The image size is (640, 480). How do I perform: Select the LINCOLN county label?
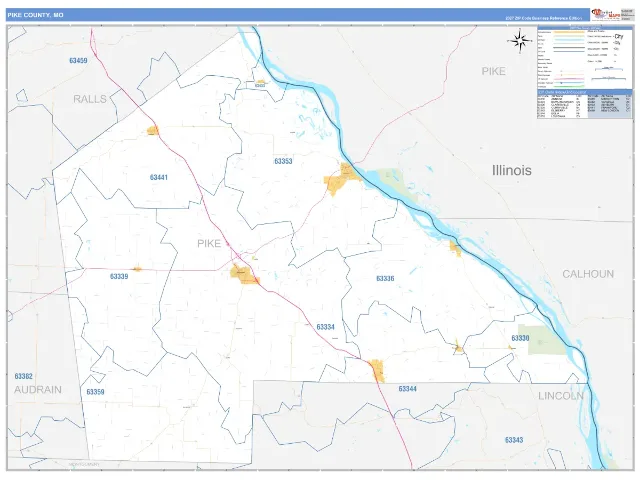pos(561,396)
